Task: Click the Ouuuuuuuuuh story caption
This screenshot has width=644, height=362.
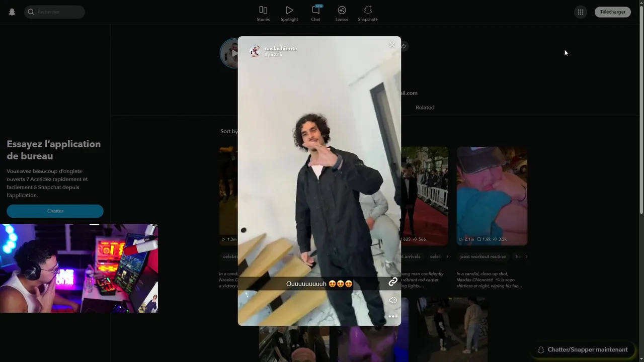Action: [319, 284]
